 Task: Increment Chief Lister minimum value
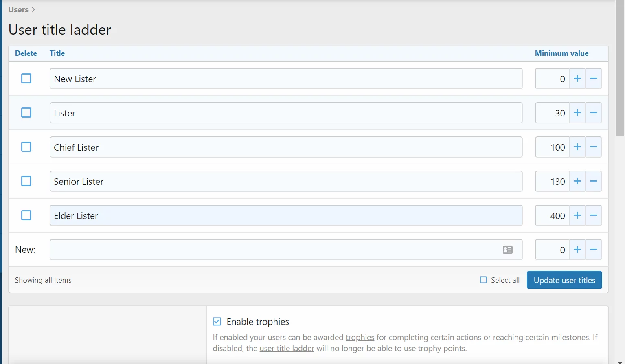pos(577,147)
